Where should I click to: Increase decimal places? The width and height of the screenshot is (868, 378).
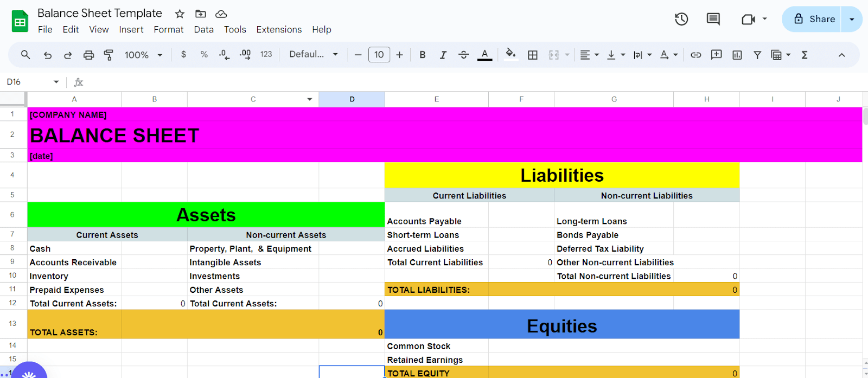click(x=245, y=54)
